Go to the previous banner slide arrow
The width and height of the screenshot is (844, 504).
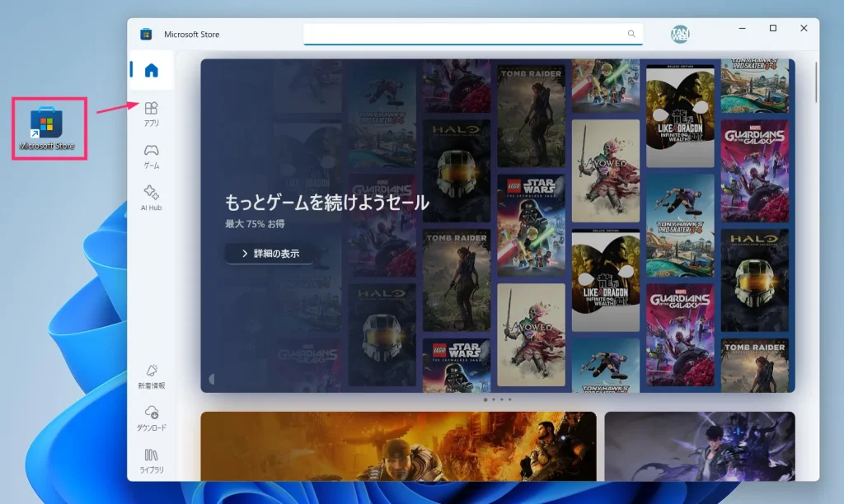(x=211, y=379)
